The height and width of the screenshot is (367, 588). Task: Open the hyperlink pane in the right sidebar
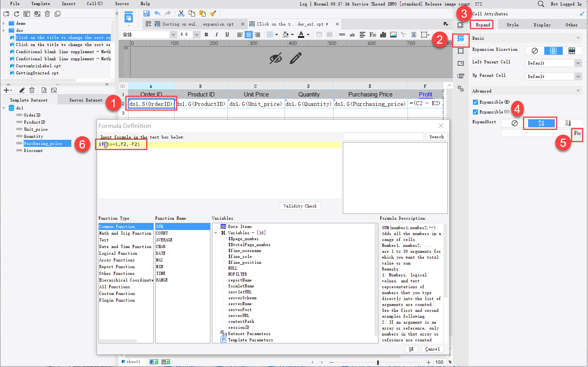[460, 89]
